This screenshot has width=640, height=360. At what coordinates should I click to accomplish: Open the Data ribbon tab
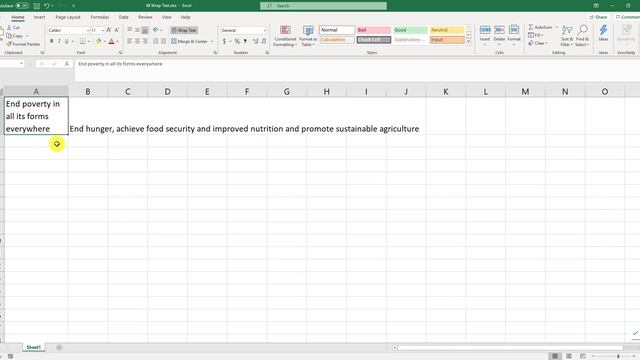[x=124, y=17]
